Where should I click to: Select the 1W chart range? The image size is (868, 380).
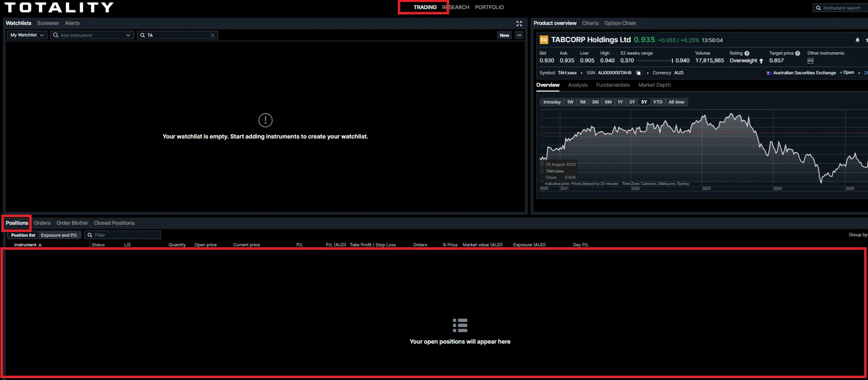[x=570, y=102]
